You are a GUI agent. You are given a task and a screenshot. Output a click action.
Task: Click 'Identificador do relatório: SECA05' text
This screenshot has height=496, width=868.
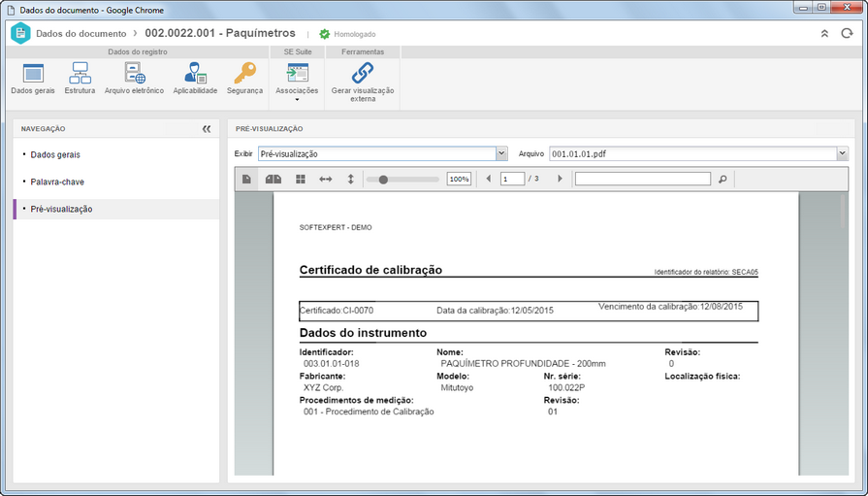(706, 272)
